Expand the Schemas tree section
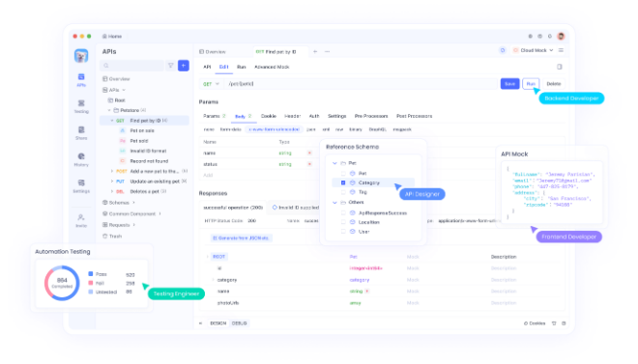The image size is (638, 364). pos(120,203)
